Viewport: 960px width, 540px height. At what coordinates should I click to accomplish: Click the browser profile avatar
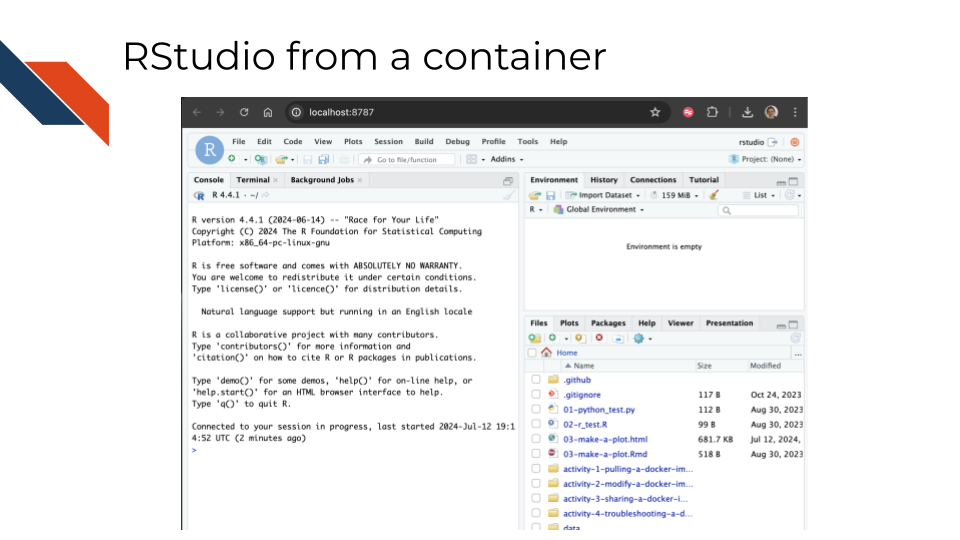coord(771,112)
